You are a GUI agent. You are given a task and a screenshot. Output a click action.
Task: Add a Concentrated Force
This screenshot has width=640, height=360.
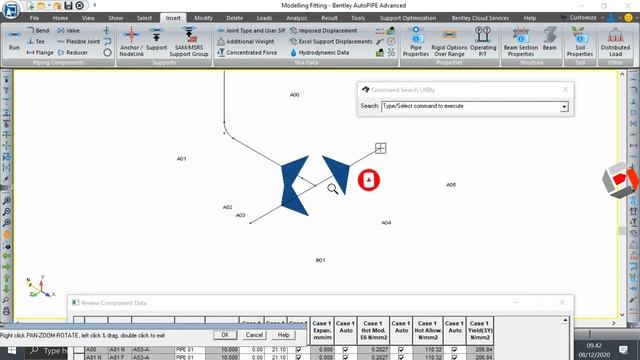(x=247, y=53)
